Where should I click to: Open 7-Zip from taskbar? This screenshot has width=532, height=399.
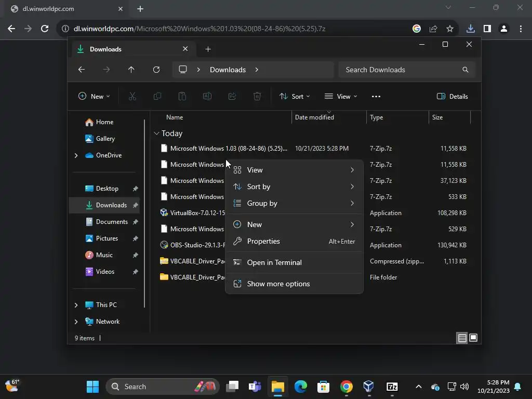(392, 387)
